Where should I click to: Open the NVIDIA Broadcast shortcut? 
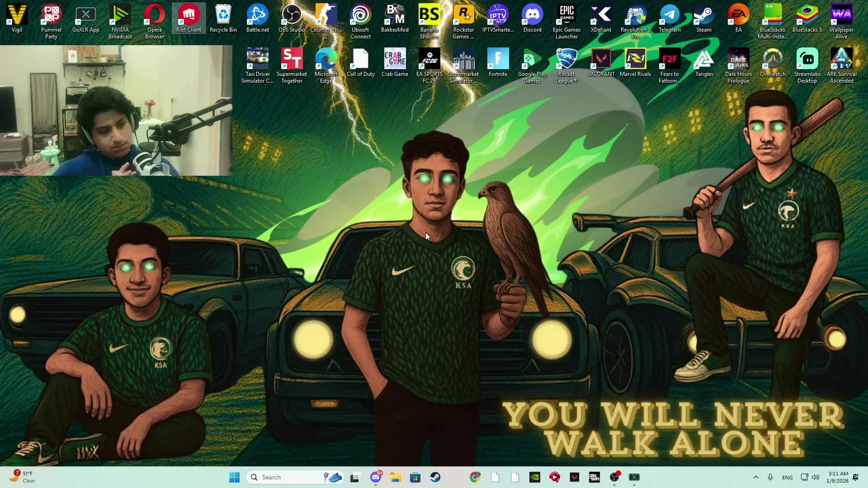pyautogui.click(x=120, y=22)
